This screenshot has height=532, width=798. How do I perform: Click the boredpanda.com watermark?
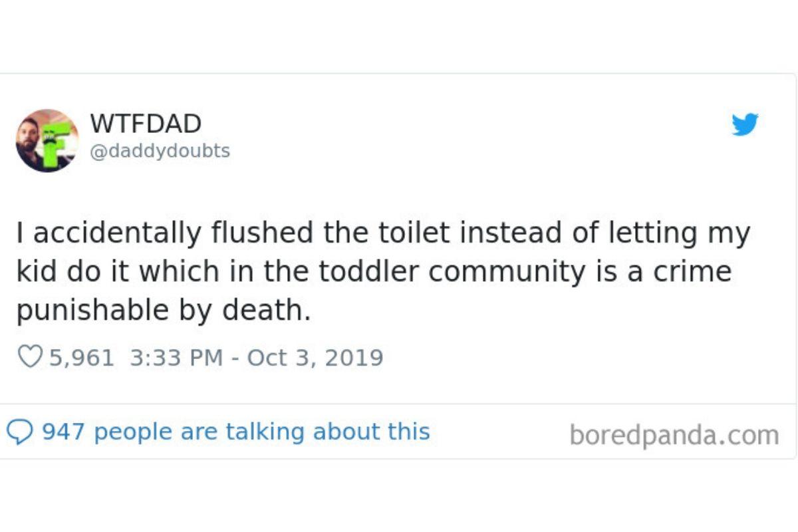point(674,436)
